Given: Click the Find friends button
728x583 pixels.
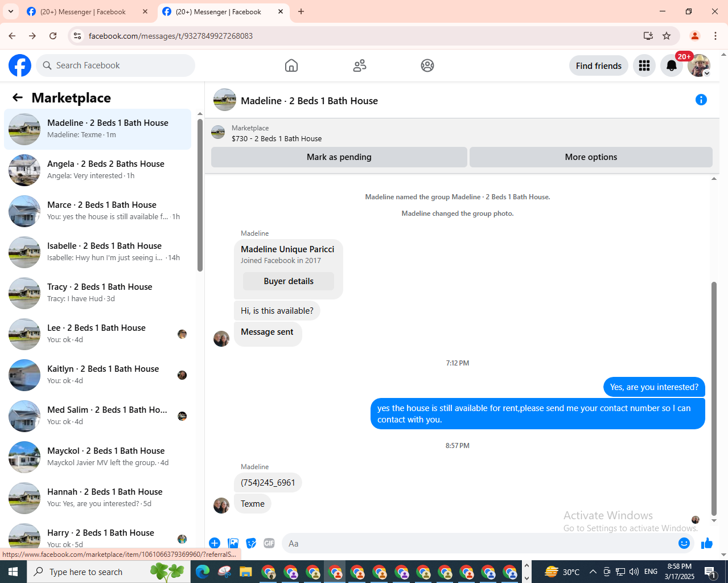Looking at the screenshot, I should [599, 65].
